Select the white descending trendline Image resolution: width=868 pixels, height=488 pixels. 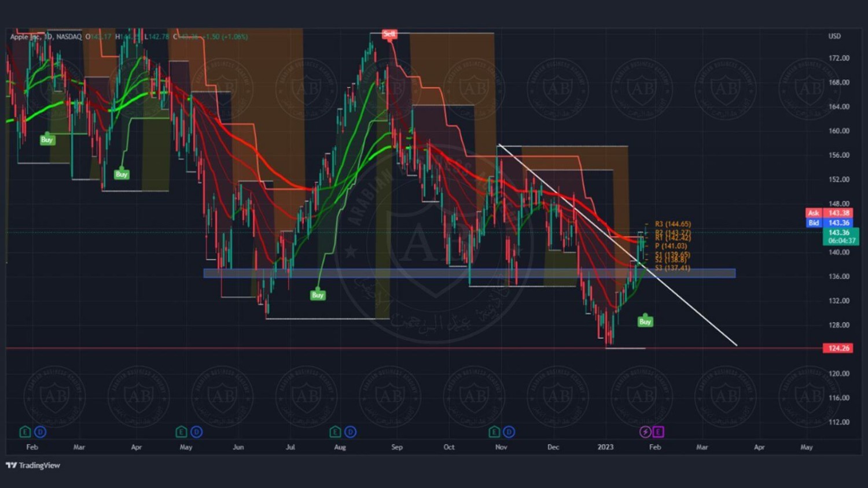[617, 245]
